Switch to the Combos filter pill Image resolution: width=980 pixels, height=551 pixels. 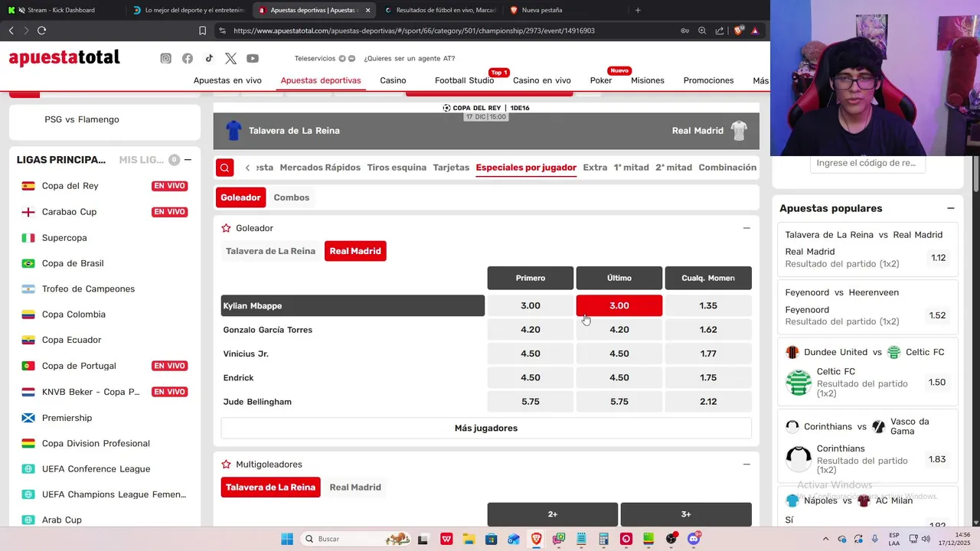(292, 197)
